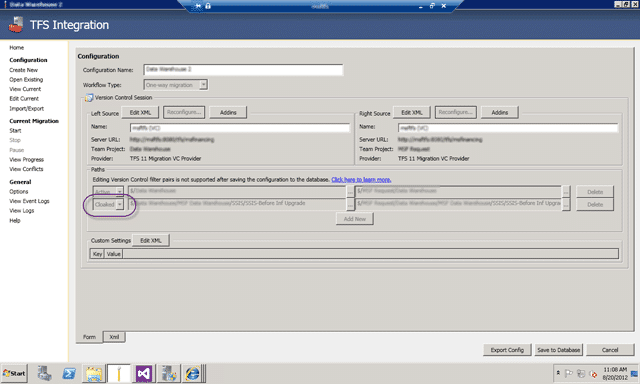Open Options under General

(x=19, y=191)
